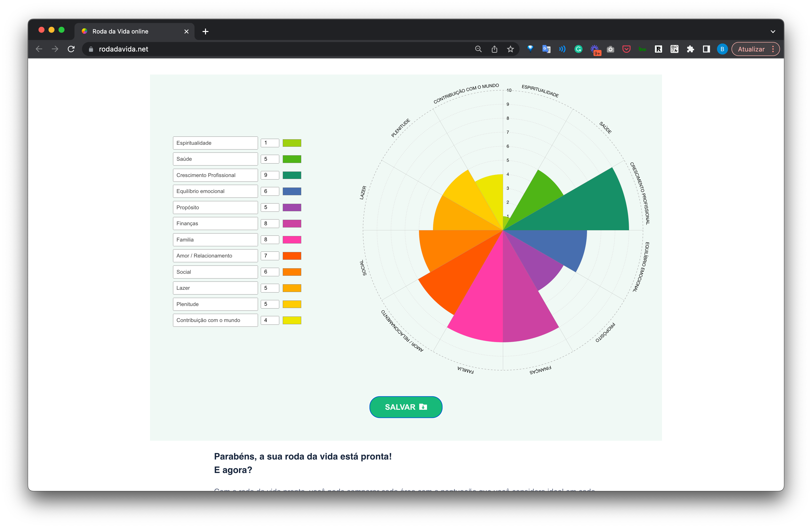Screen dimensions: 812x528
Task: Click the Finanças score field
Action: 269,224
